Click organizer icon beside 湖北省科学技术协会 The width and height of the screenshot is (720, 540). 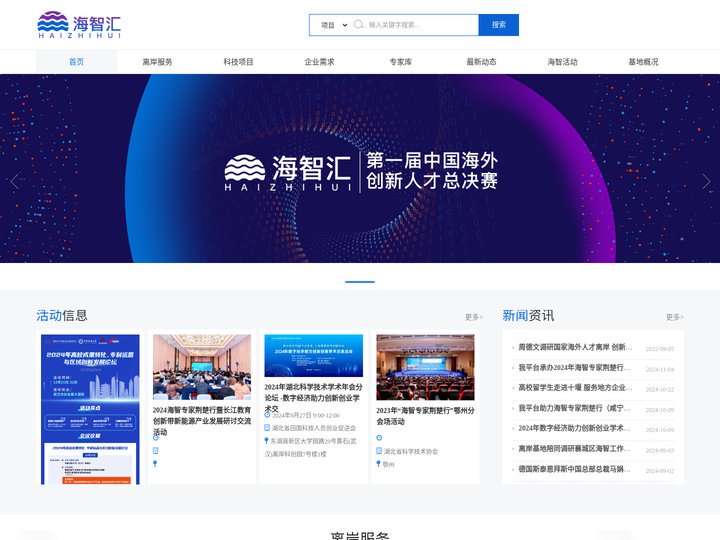[379, 451]
